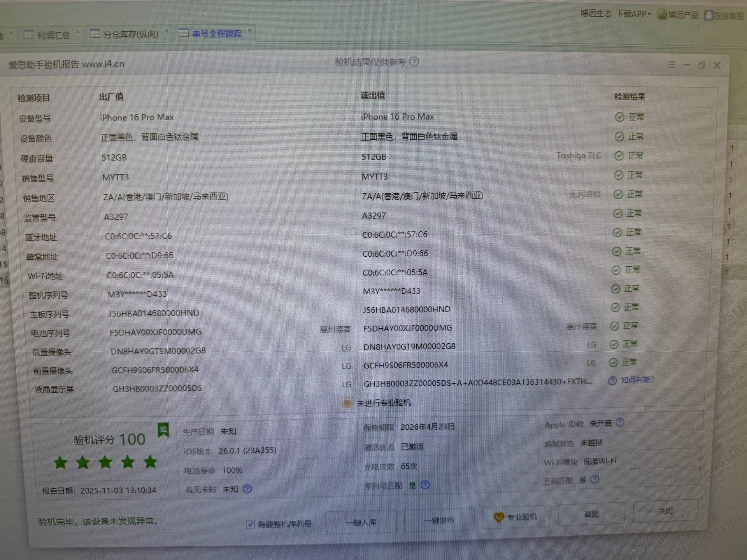Click help icon next to 序列号匹配

tap(425, 485)
